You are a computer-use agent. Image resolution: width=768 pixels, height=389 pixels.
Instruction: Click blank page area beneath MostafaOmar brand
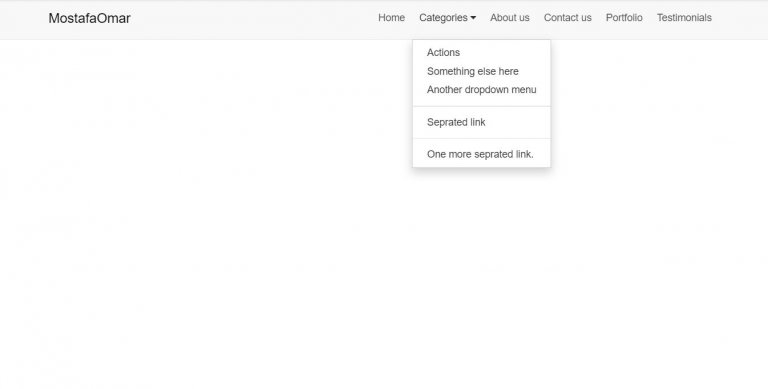(x=89, y=147)
